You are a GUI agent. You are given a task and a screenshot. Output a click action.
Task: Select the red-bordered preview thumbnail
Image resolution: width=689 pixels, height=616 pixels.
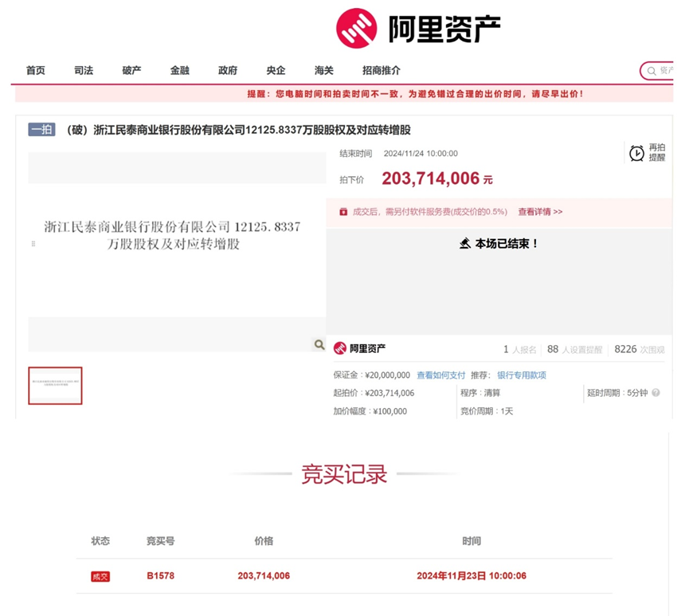point(55,386)
